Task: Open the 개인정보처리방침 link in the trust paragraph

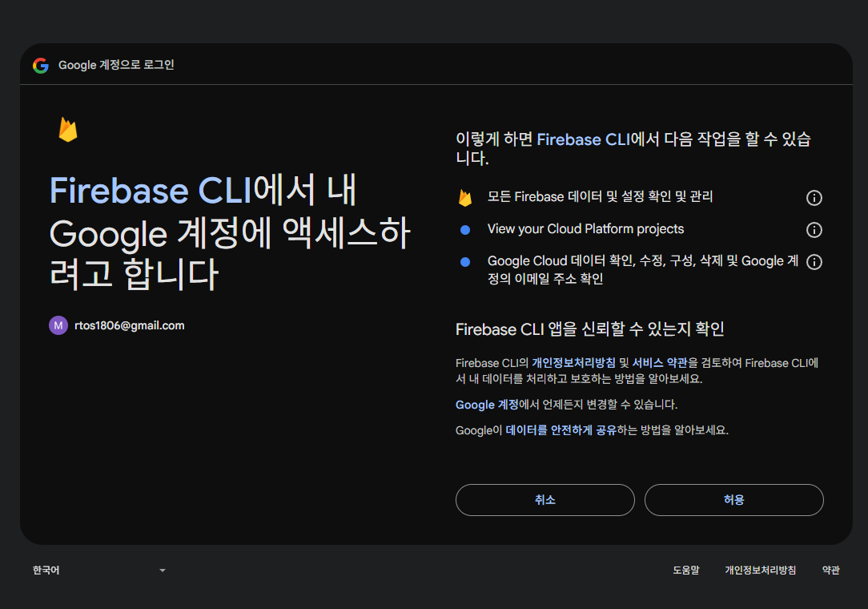Action: 573,363
